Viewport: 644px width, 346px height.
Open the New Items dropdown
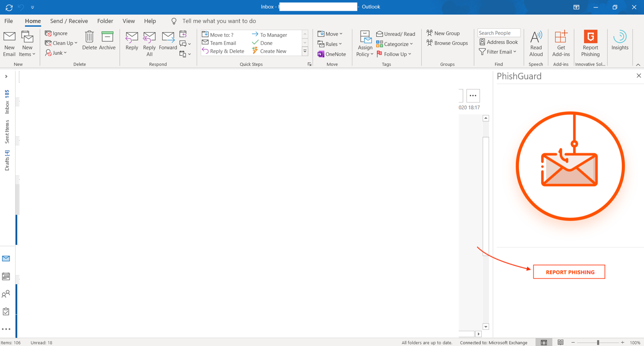pos(27,44)
